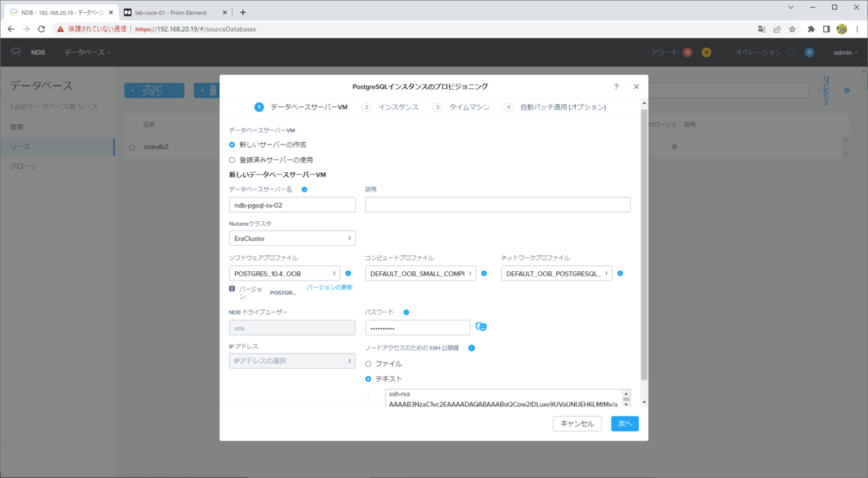868x478 pixels.
Task: Click the SSH public key text area
Action: tap(503, 398)
